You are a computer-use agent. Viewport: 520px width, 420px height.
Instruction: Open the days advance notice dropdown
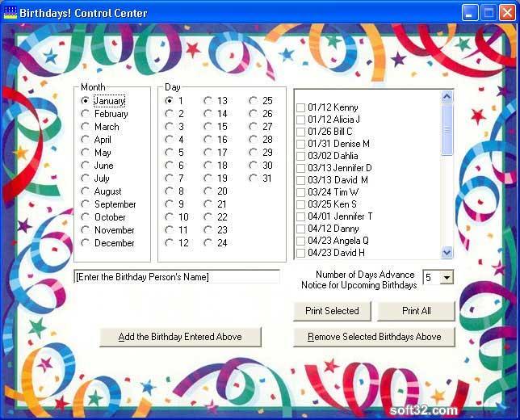pos(447,277)
